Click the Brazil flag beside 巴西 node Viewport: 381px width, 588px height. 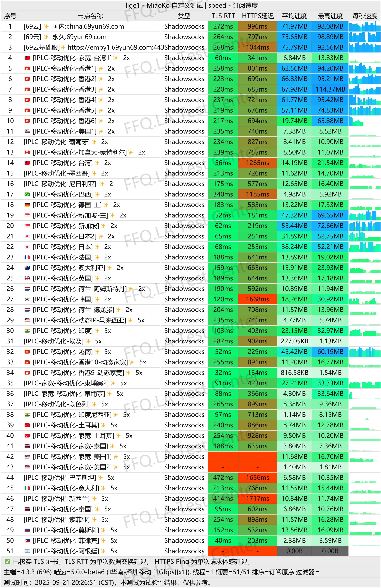[27, 194]
